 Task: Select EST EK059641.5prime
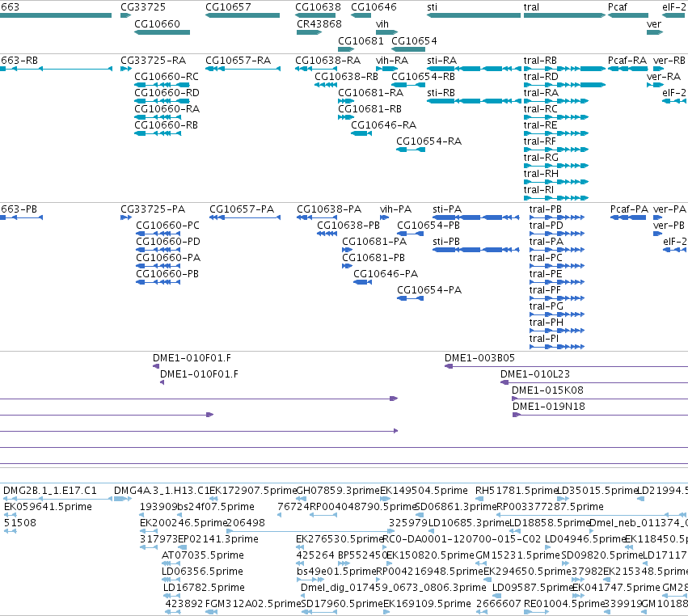click(x=48, y=506)
